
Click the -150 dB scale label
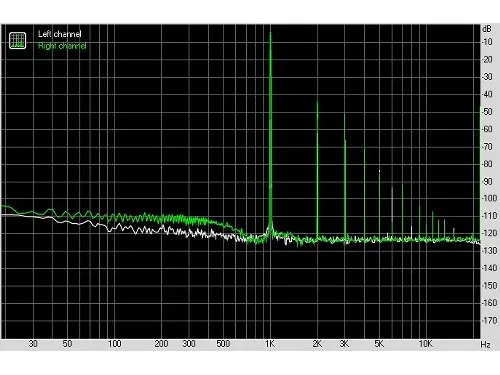click(489, 286)
